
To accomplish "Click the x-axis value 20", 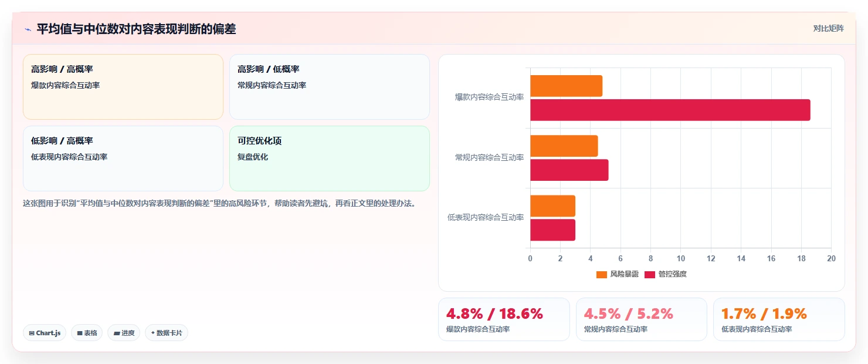I will [831, 259].
